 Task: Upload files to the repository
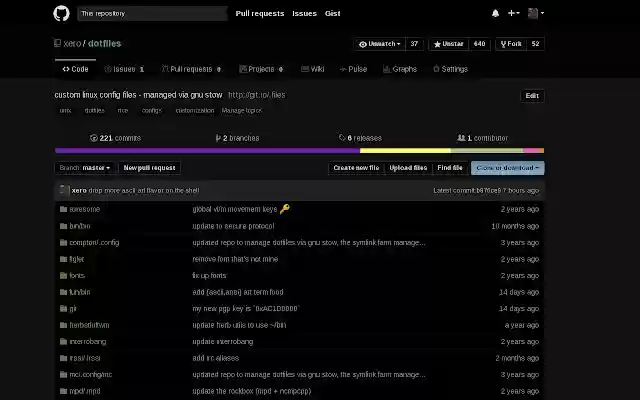[408, 168]
